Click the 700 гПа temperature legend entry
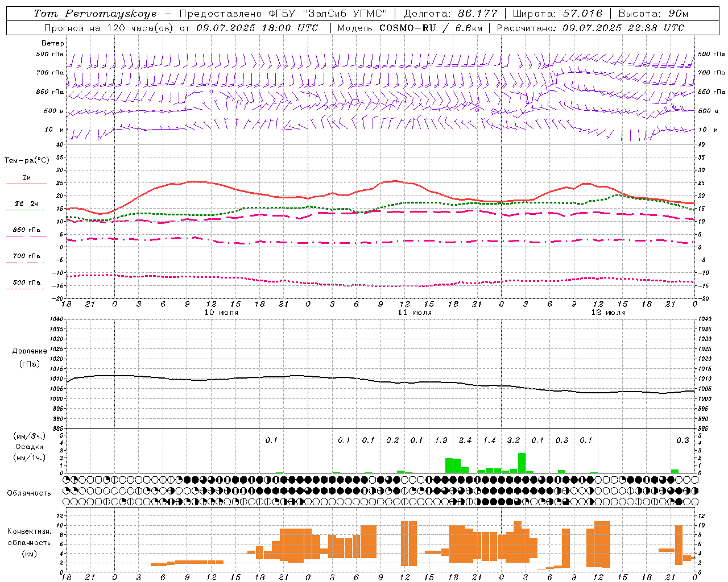 pyautogui.click(x=26, y=259)
